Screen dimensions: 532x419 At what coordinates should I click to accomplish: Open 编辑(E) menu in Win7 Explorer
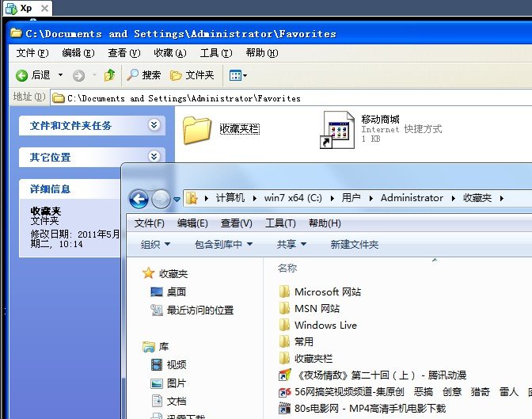pyautogui.click(x=192, y=223)
